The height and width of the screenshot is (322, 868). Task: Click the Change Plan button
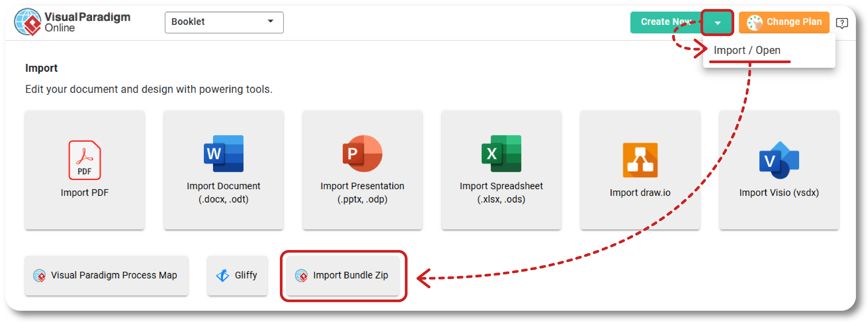click(784, 22)
